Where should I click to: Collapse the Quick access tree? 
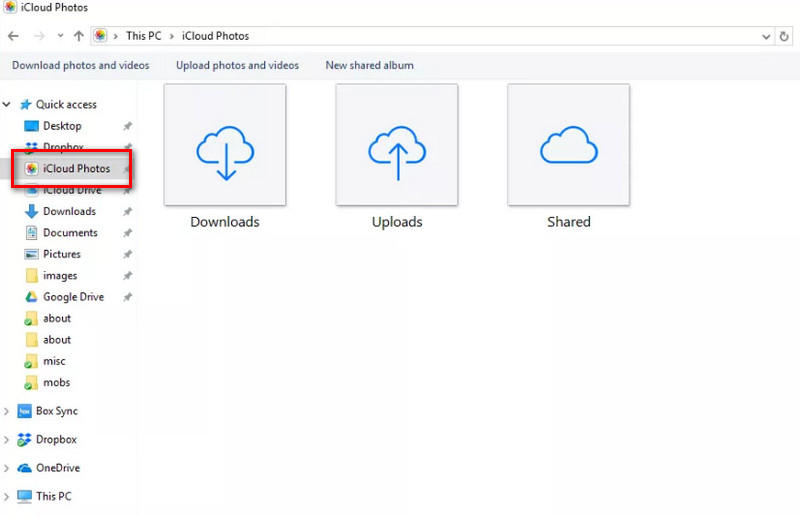click(x=8, y=104)
